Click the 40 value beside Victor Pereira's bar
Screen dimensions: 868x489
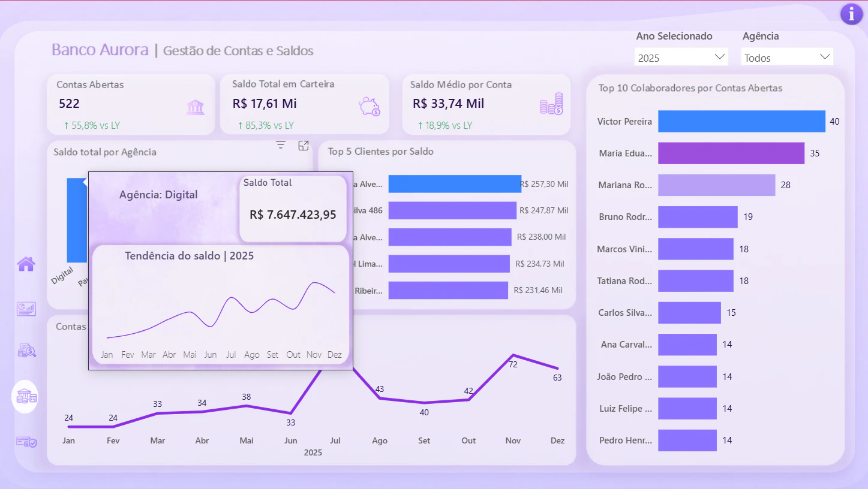pos(834,122)
